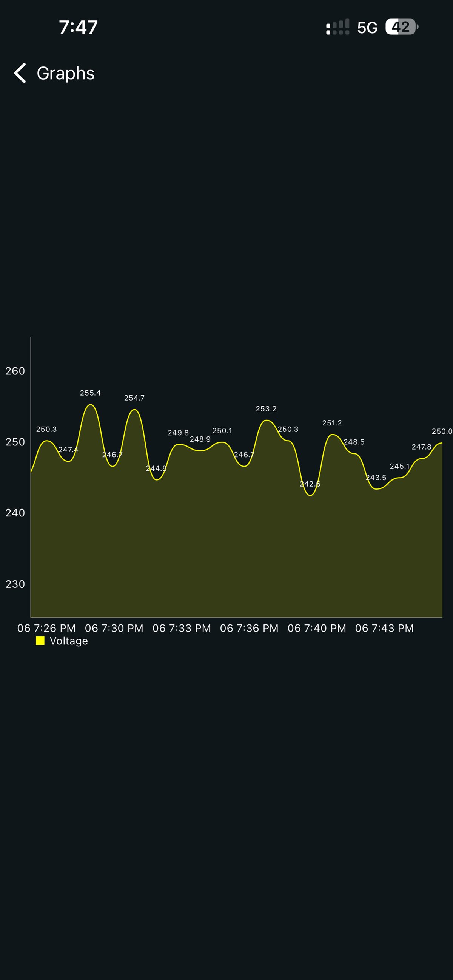
Task: Tap the back chevron arrow
Action: tap(20, 72)
